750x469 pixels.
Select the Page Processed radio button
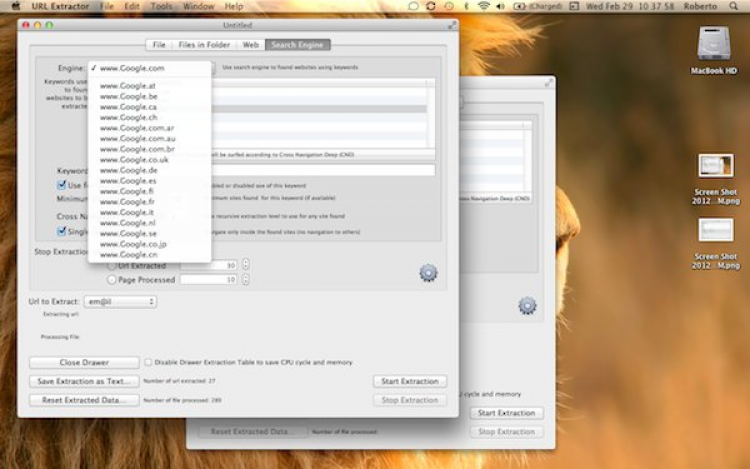pyautogui.click(x=111, y=280)
